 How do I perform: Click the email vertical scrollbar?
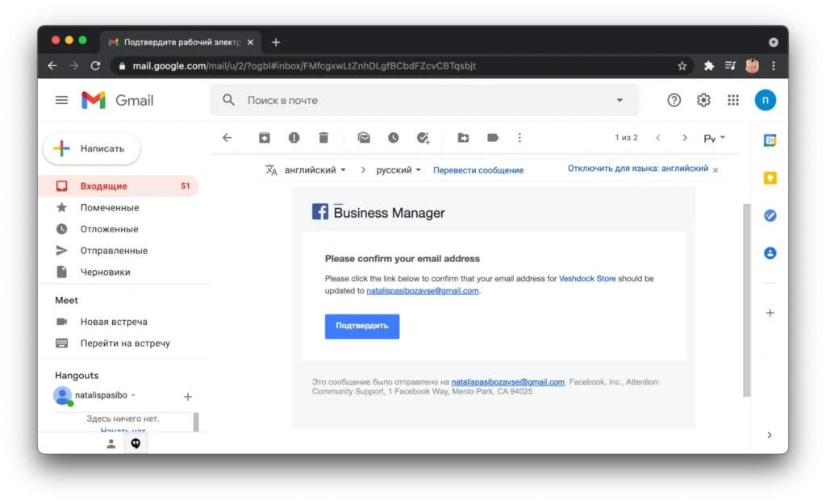pyautogui.click(x=746, y=300)
